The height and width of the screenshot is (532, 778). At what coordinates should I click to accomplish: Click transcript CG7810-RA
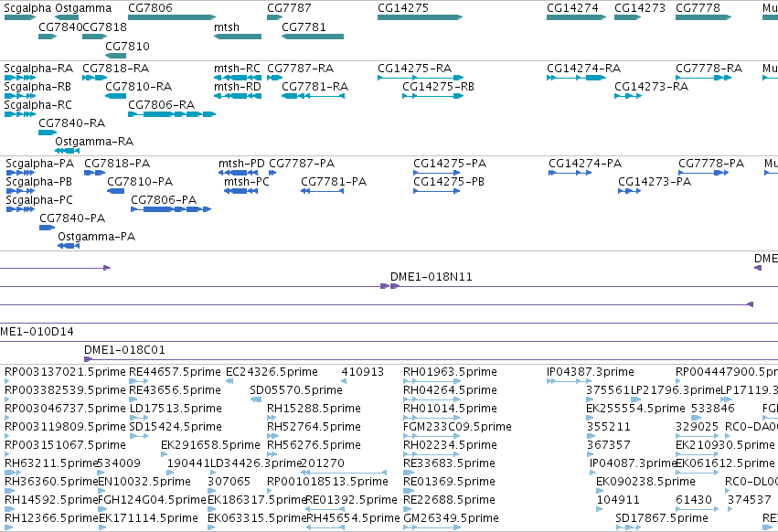[x=138, y=87]
